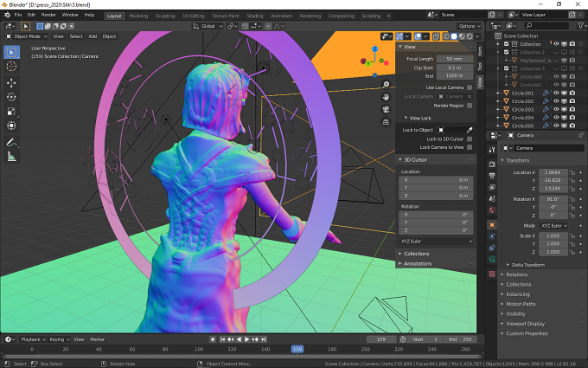Switch to the Sculpting workspace tab
588x368 pixels.
pyautogui.click(x=165, y=16)
